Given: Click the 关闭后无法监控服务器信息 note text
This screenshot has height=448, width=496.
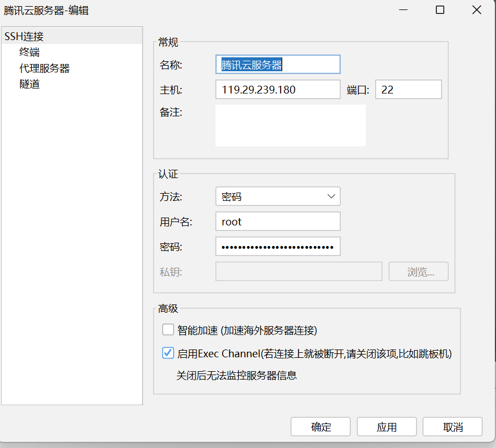Looking at the screenshot, I should (236, 376).
